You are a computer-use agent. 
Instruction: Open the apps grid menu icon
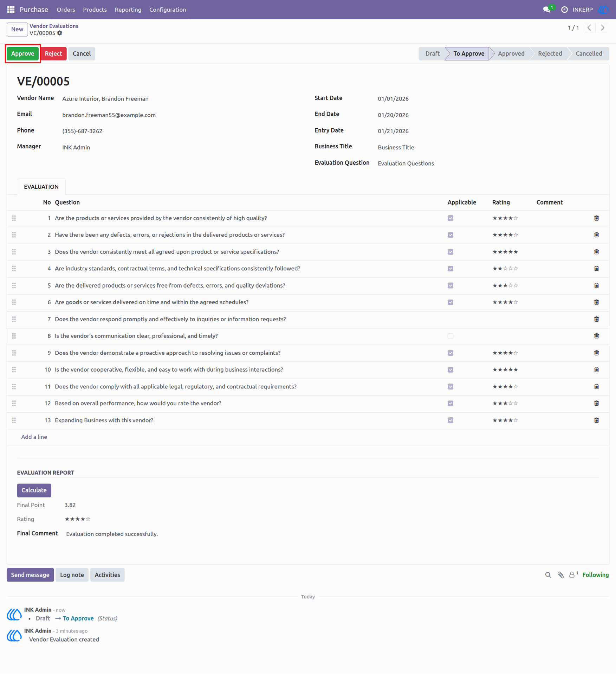(x=11, y=9)
